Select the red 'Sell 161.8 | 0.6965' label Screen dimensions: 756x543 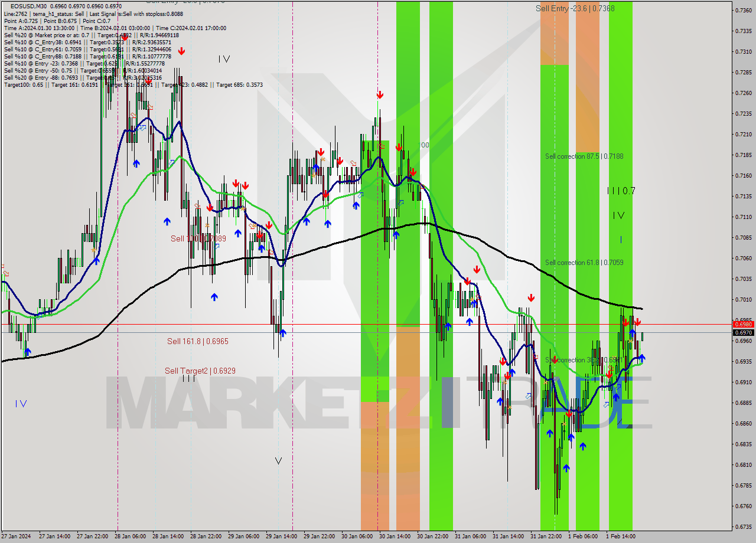[198, 341]
